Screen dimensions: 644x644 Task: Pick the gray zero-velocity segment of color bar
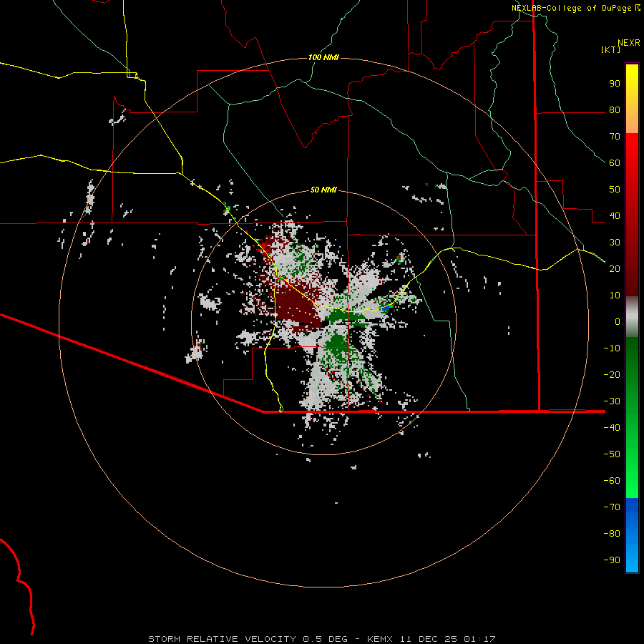coord(632,317)
